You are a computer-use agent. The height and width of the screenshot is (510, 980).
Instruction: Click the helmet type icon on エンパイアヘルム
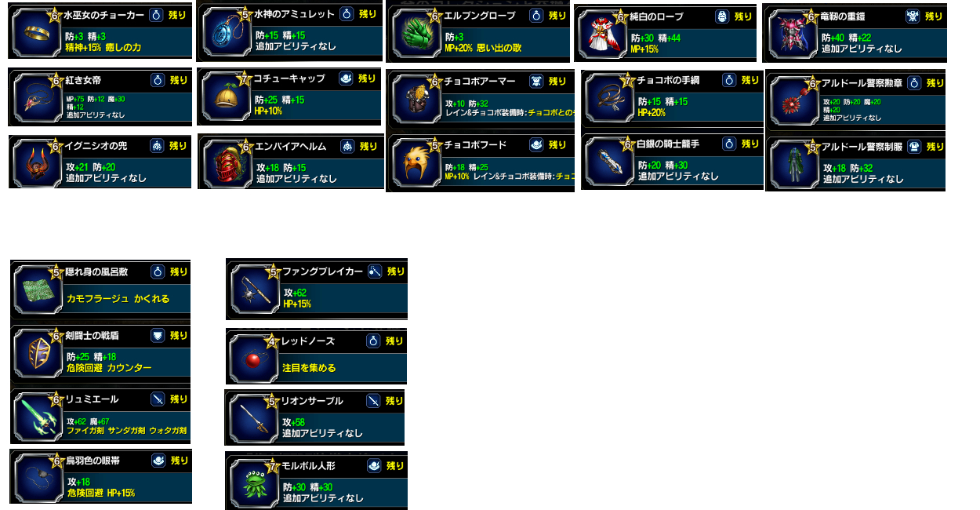347,146
